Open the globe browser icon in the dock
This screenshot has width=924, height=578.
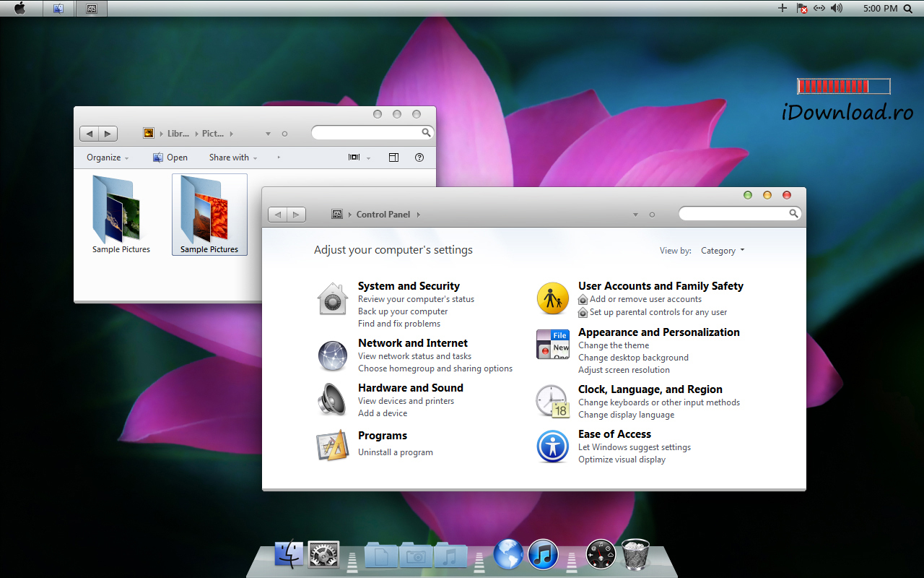click(508, 554)
